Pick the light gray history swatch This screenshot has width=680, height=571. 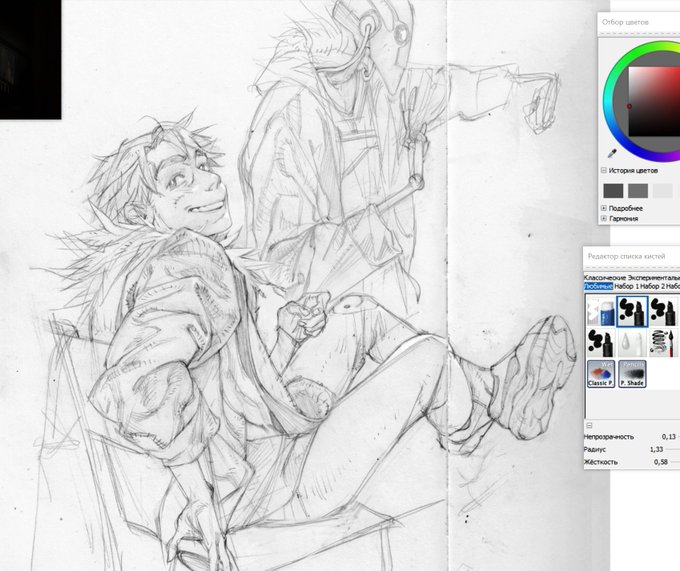coord(663,191)
